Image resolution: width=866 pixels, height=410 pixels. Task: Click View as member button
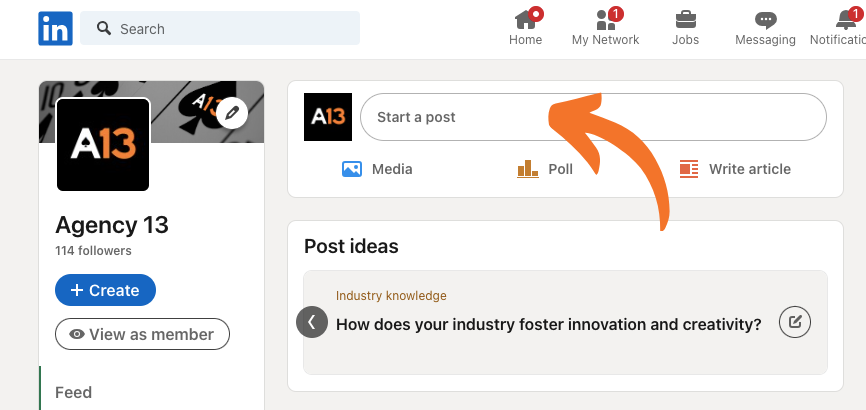[x=142, y=334]
